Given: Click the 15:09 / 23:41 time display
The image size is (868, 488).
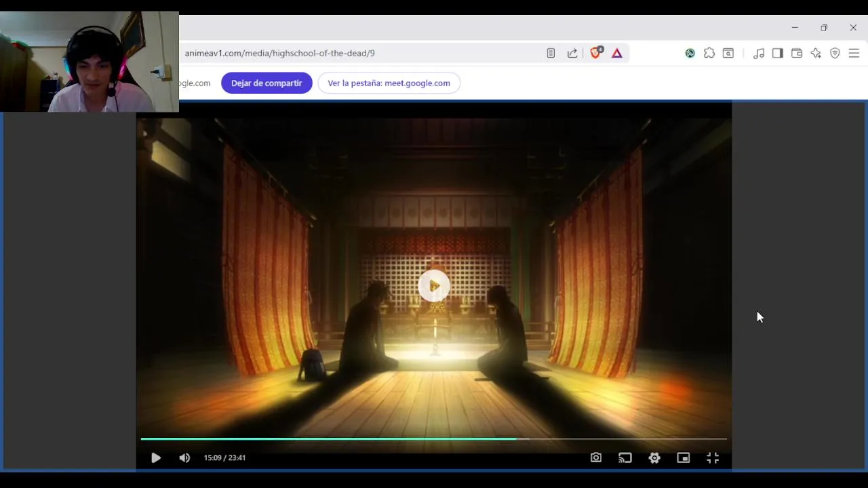Looking at the screenshot, I should [224, 458].
